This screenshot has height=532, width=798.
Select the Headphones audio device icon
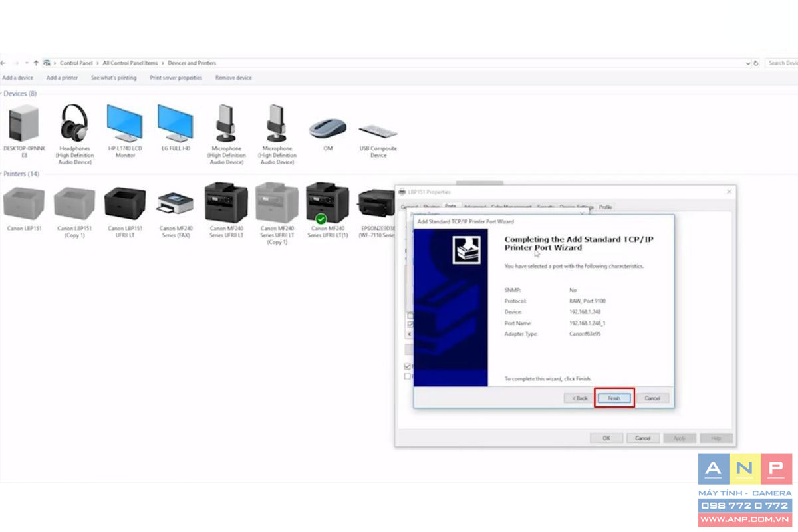pos(74,123)
